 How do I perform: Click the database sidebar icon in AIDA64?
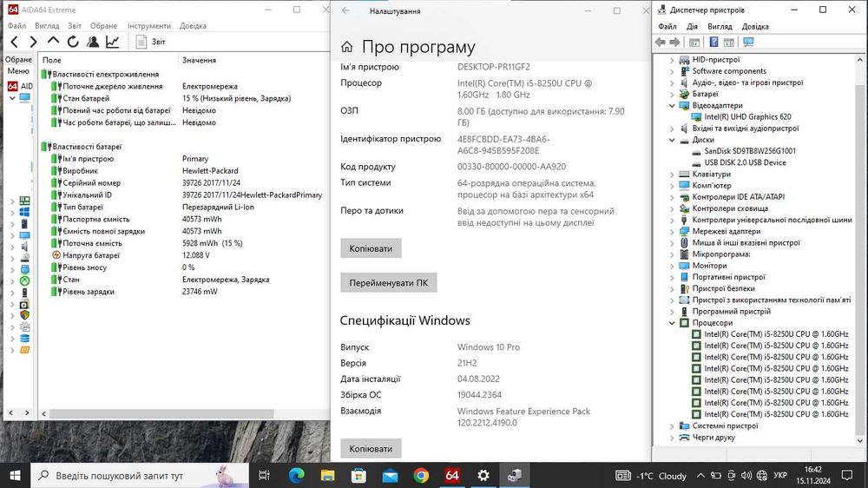pos(25,339)
